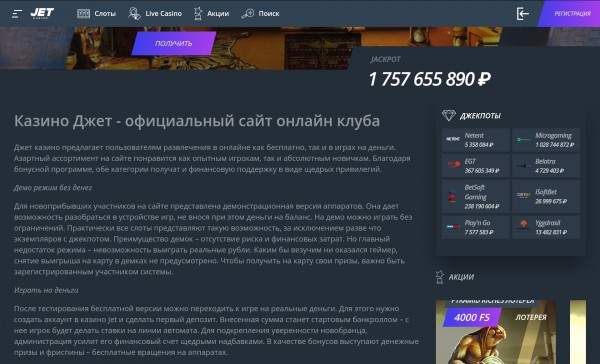This screenshot has width=600, height=364.
Task: Click the Yggdrasil provider logo
Action: pos(523,224)
